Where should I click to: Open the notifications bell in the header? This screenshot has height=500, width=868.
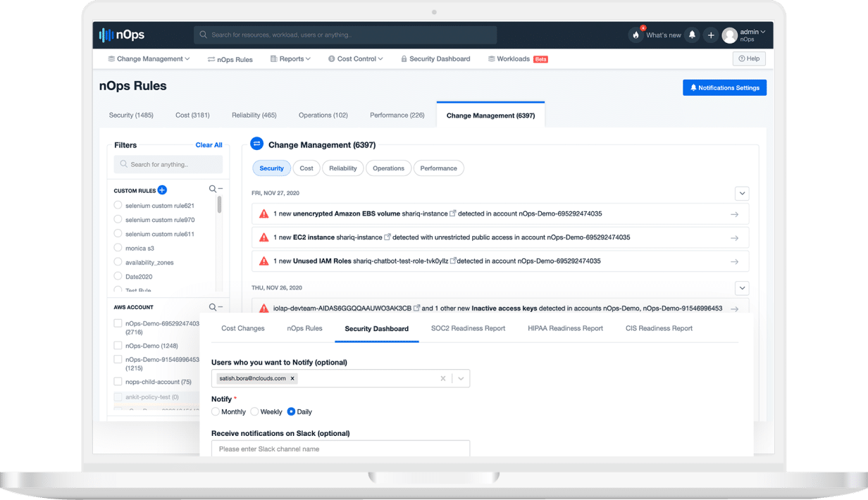pyautogui.click(x=692, y=35)
